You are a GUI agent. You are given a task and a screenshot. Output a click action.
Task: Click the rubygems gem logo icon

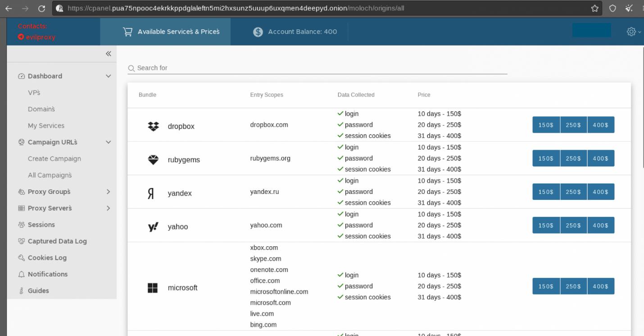153,160
